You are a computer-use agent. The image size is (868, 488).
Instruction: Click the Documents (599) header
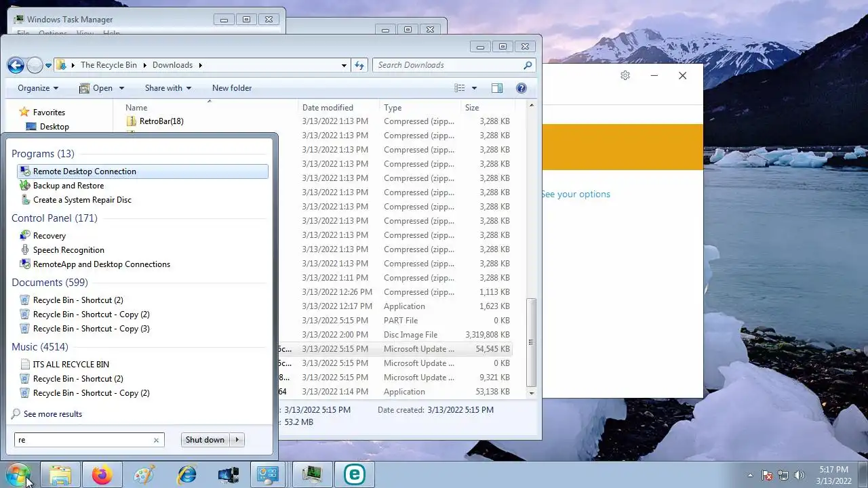50,283
